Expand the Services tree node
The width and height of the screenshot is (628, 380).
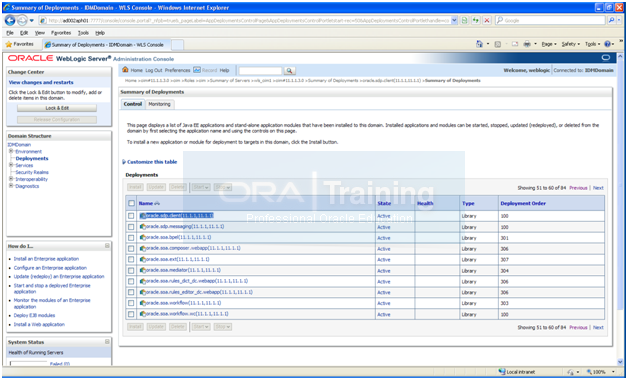coord(11,165)
